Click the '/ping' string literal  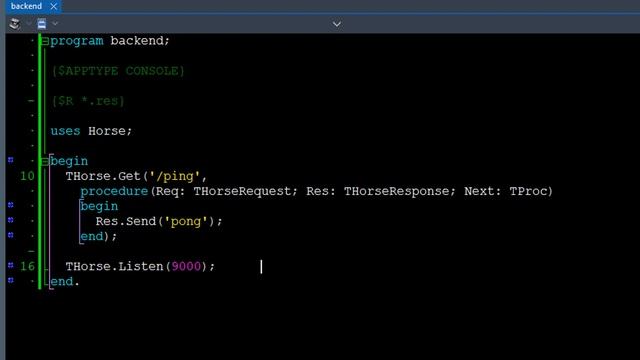[175, 176]
